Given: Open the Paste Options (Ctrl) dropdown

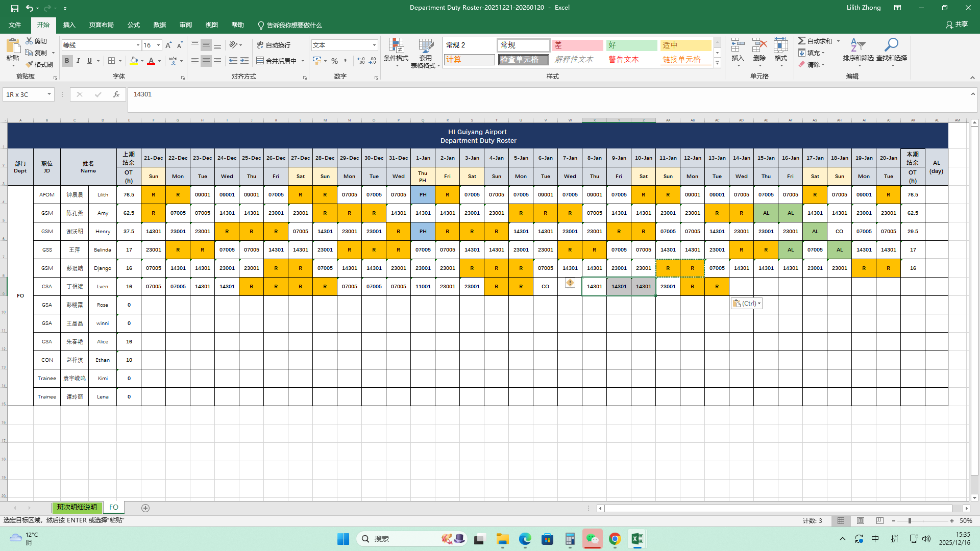Looking at the screenshot, I should tap(747, 304).
